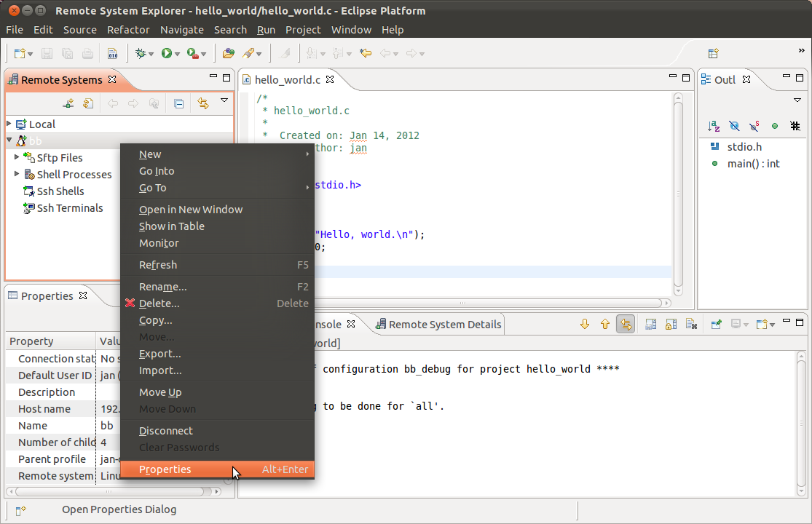
Task: Click the Hide Fields icon in Outline
Action: tap(734, 126)
